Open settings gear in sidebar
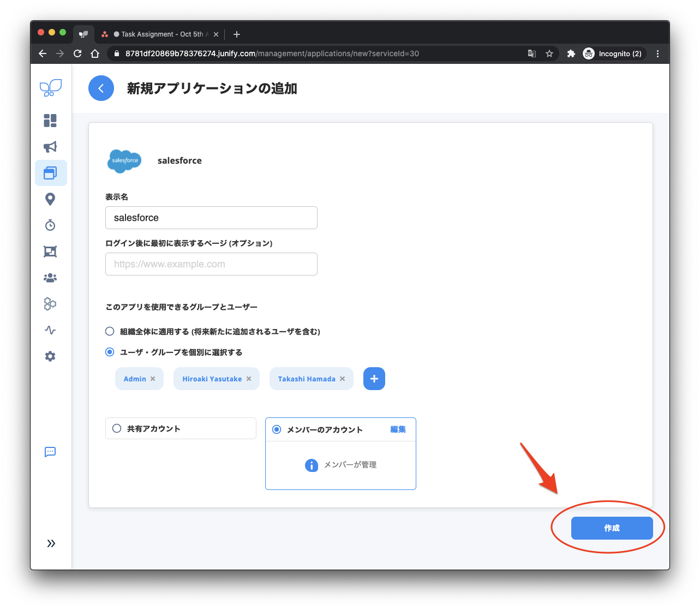The height and width of the screenshot is (610, 700). coord(50,356)
